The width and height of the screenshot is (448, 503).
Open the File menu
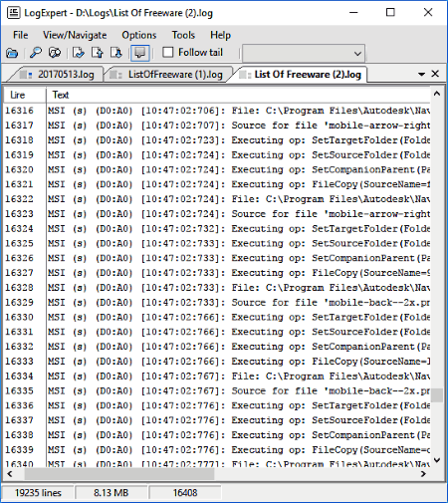[x=20, y=35]
